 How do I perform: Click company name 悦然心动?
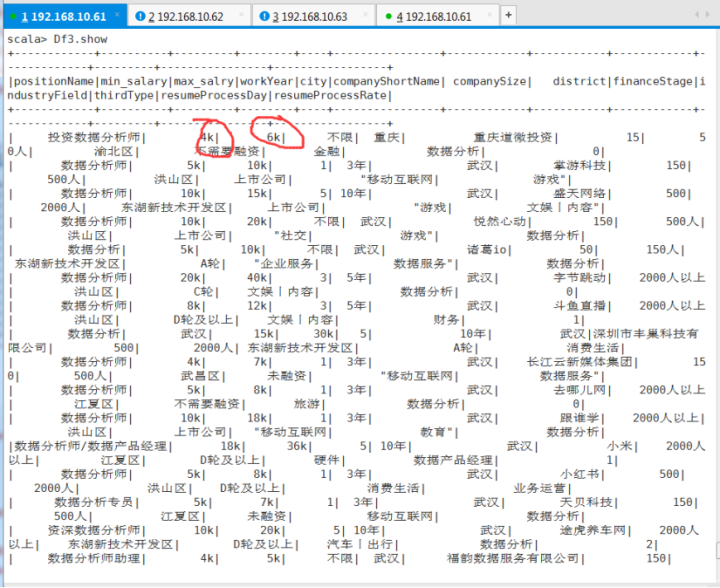point(500,221)
